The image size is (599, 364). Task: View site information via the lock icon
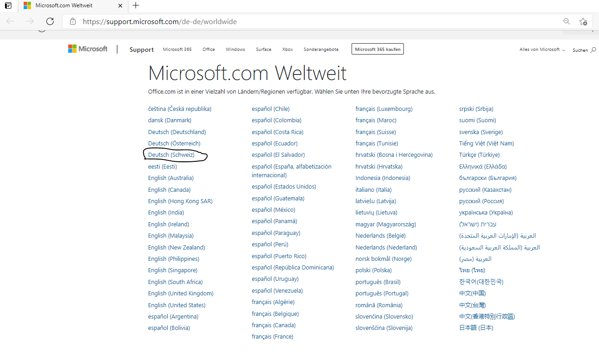[72, 21]
